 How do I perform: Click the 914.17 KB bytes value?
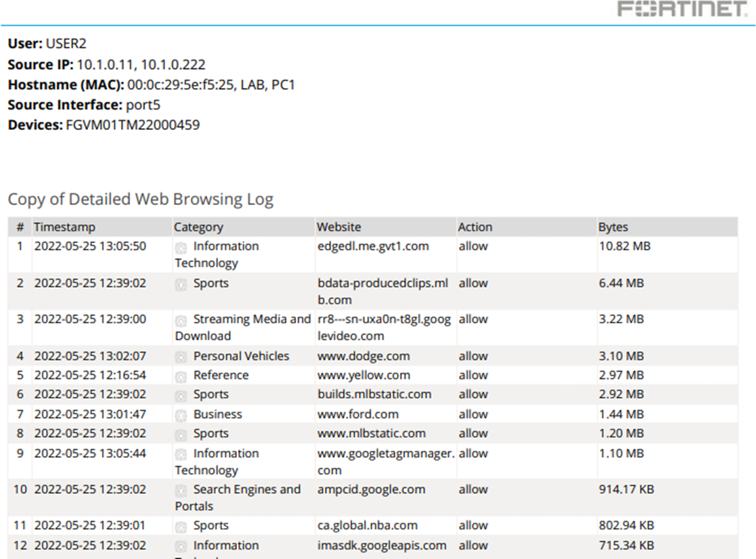click(626, 489)
